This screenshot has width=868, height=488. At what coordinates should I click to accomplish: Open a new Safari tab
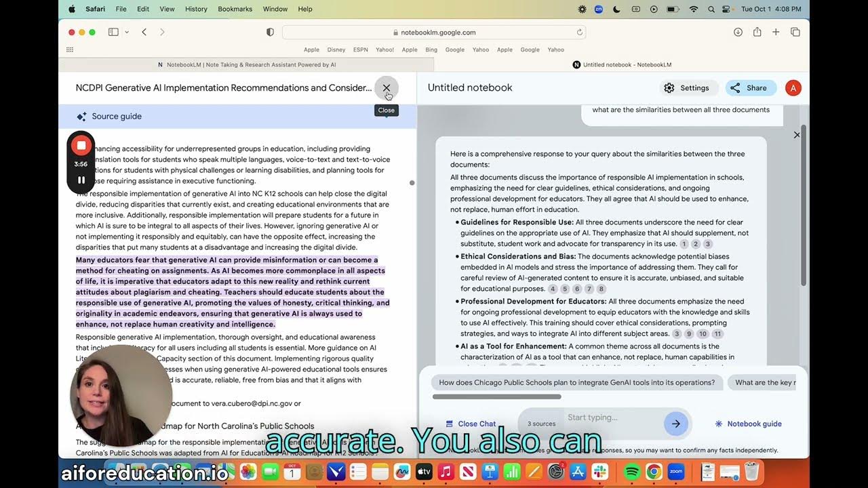pos(776,32)
